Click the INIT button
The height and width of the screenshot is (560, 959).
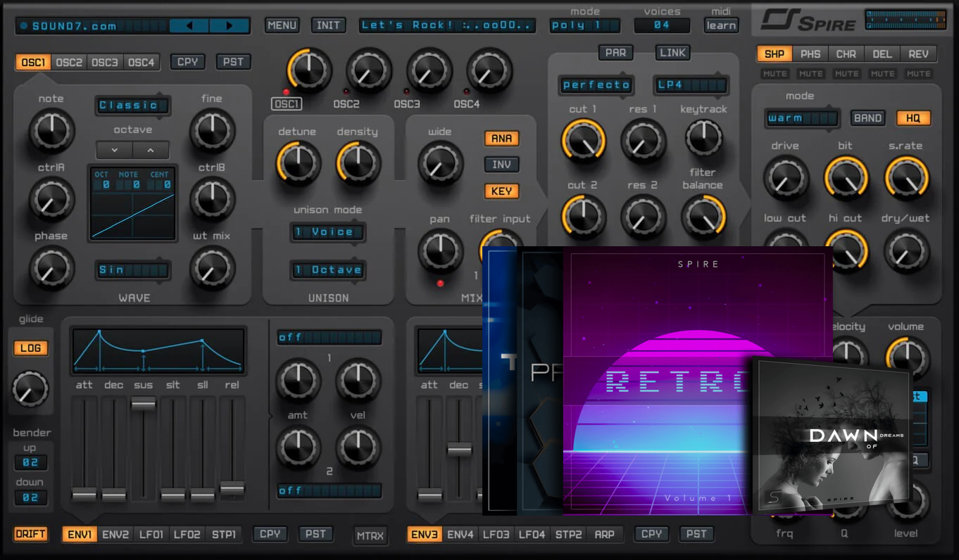click(x=328, y=25)
